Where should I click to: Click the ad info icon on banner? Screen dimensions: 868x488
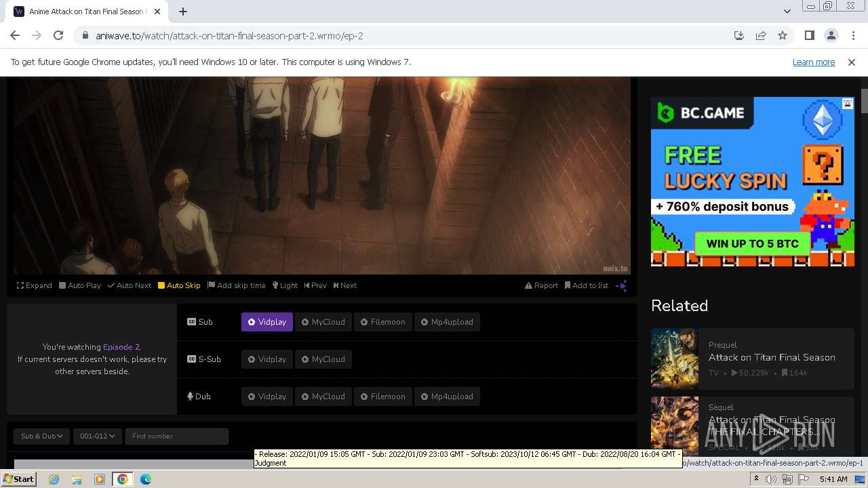(x=848, y=104)
